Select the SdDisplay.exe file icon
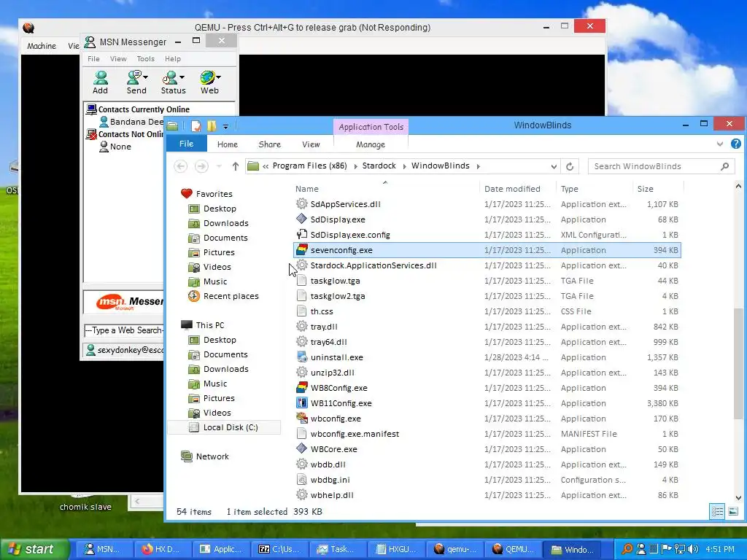Viewport: 747px width, 560px height. 301,219
